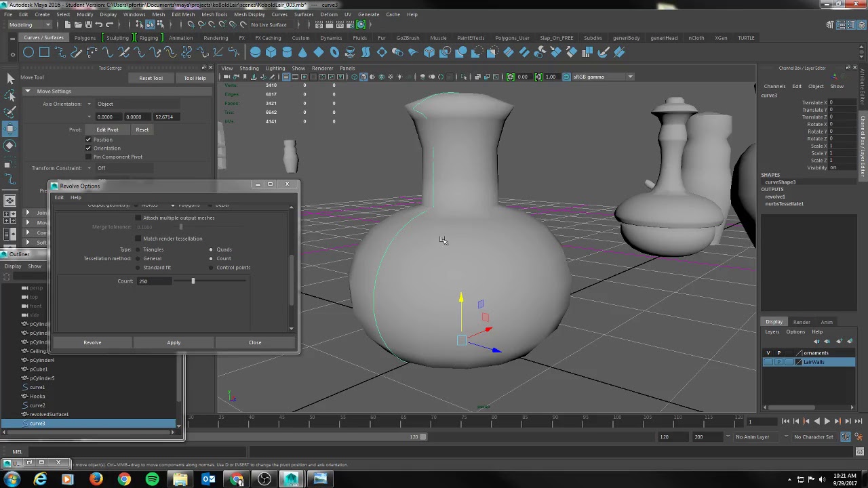This screenshot has height=488, width=868.
Task: Open the sRGB gamma dropdown
Action: pos(603,77)
